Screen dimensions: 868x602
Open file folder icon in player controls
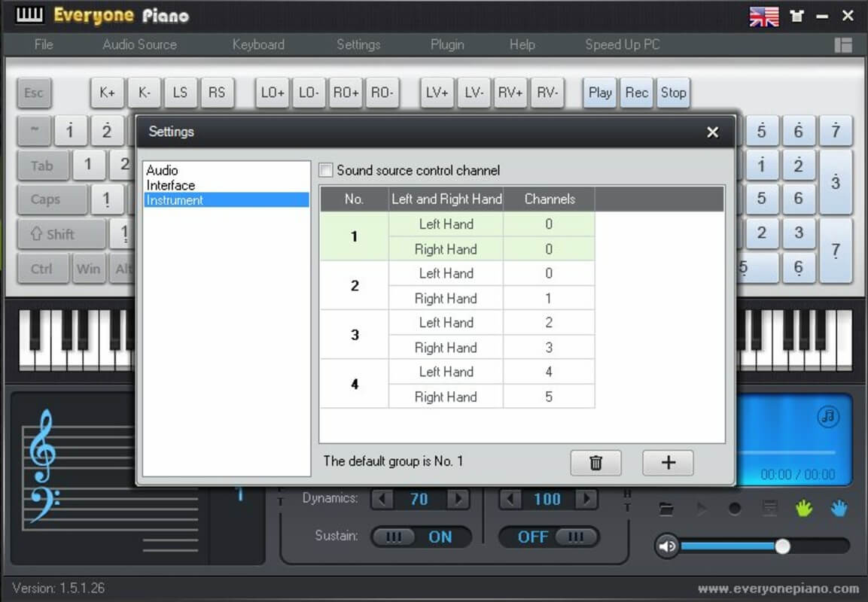[666, 509]
